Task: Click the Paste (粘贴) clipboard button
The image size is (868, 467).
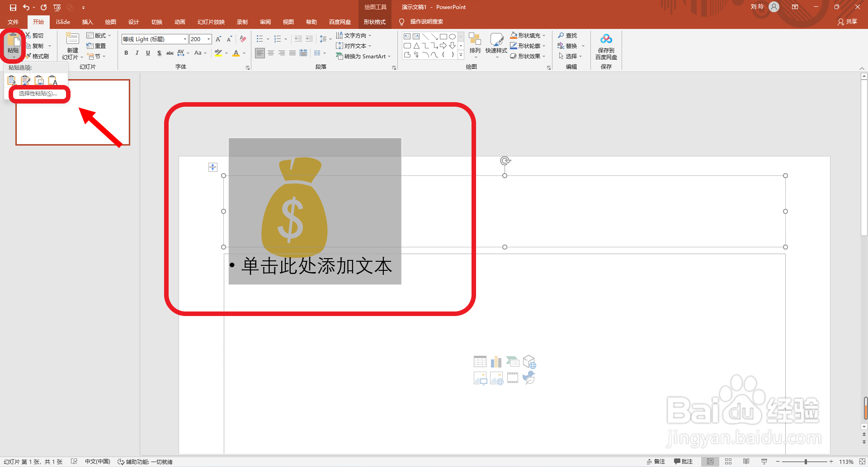Action: [13, 43]
